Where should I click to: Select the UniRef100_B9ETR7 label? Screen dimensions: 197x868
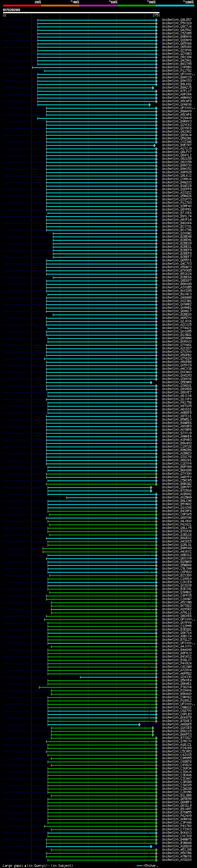pos(176,145)
